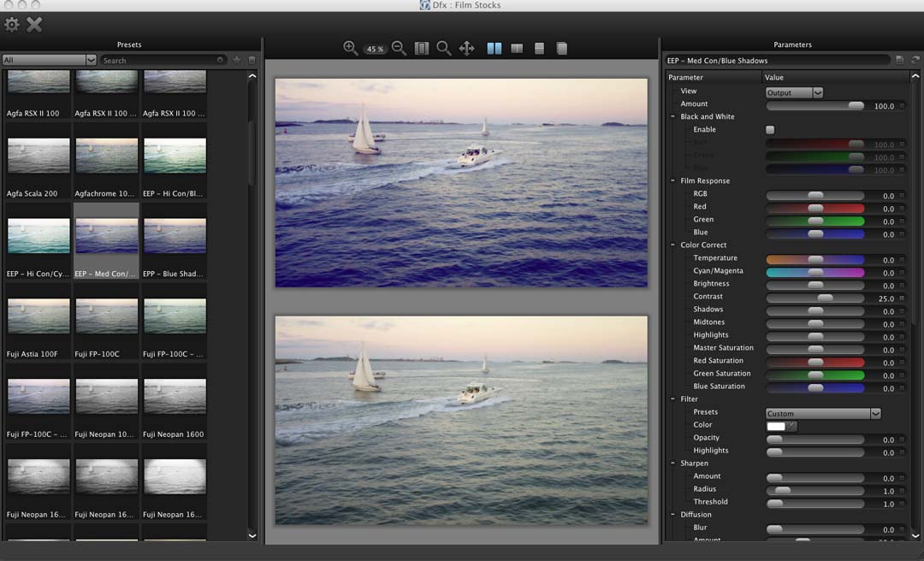Screen dimensions: 924x561
Task: Click the Parameter column header
Action: pyautogui.click(x=713, y=77)
